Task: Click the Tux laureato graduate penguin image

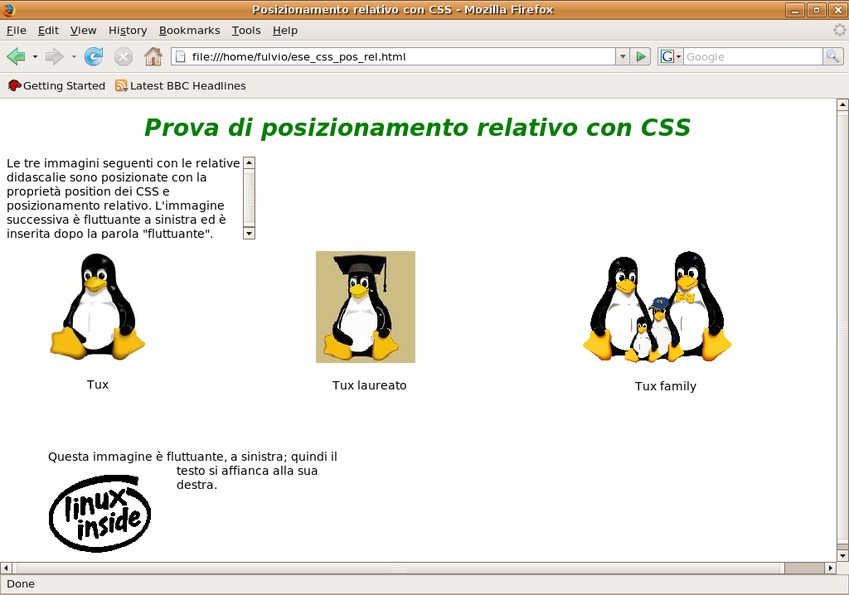Action: 365,307
